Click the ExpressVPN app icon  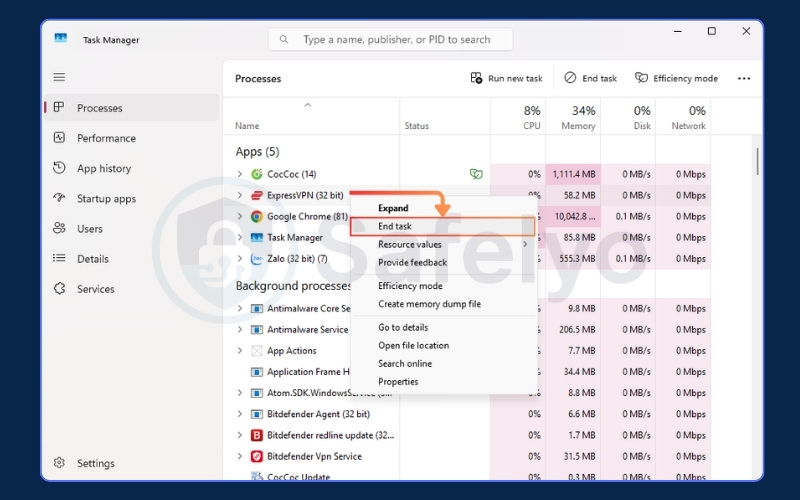pos(257,195)
